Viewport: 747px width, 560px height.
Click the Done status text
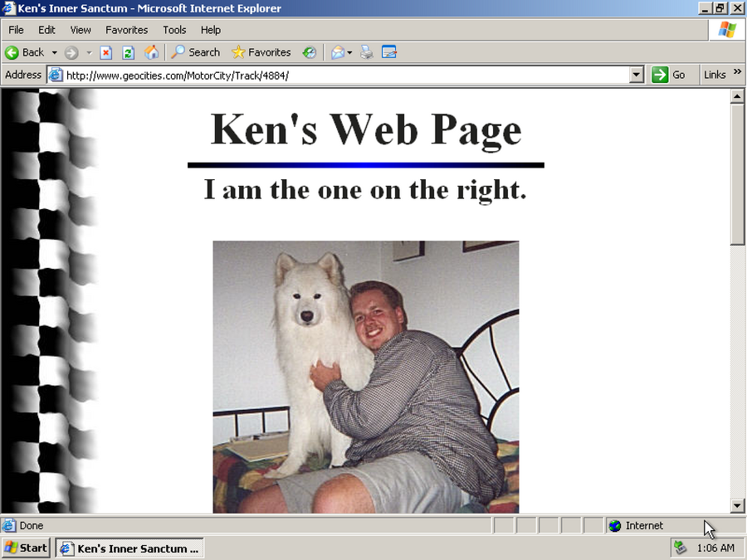coord(32,526)
